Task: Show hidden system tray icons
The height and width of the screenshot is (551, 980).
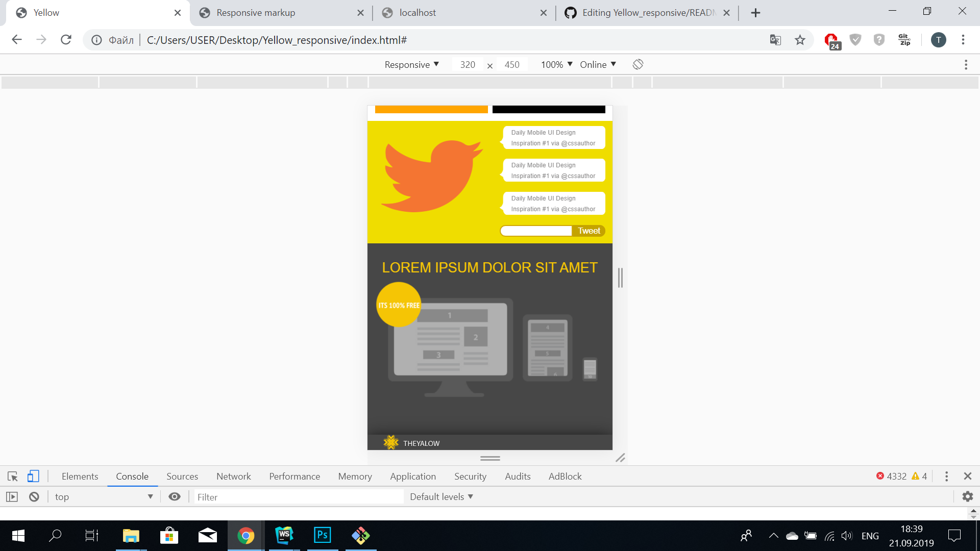Action: pos(774,536)
